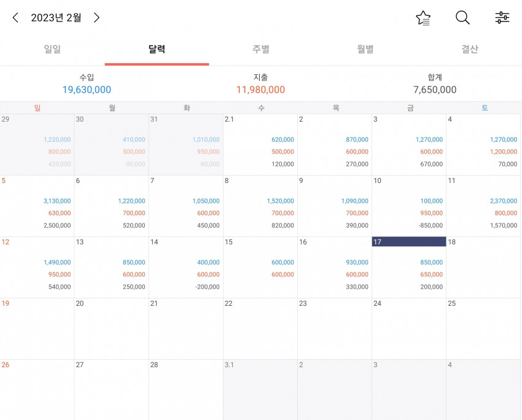The width and height of the screenshot is (522, 420).
Task: Go to next month arrow
Action: pyautogui.click(x=96, y=18)
